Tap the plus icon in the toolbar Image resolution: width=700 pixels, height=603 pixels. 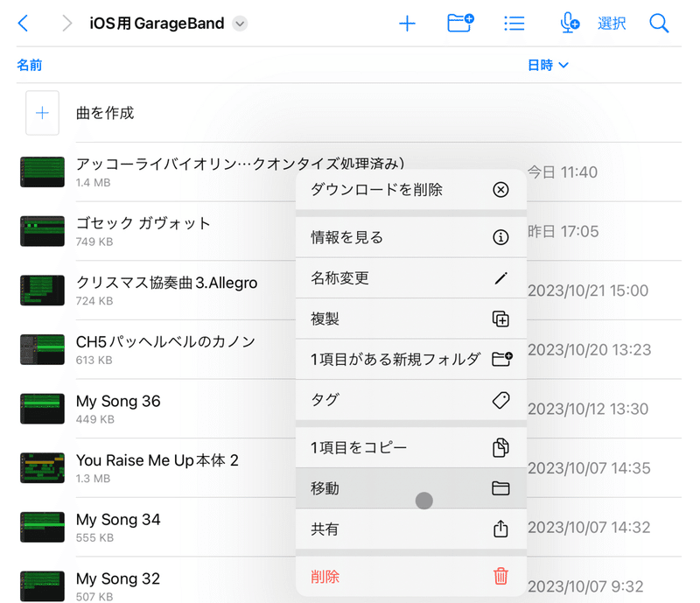pos(407,24)
